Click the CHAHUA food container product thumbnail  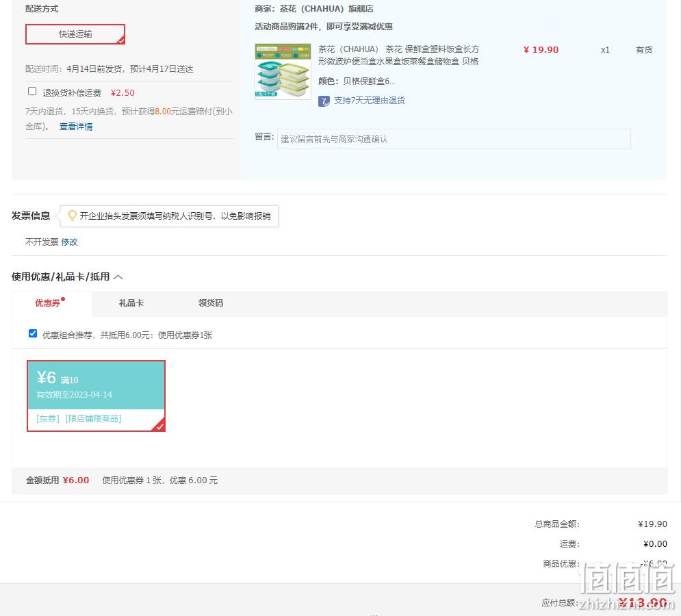283,71
